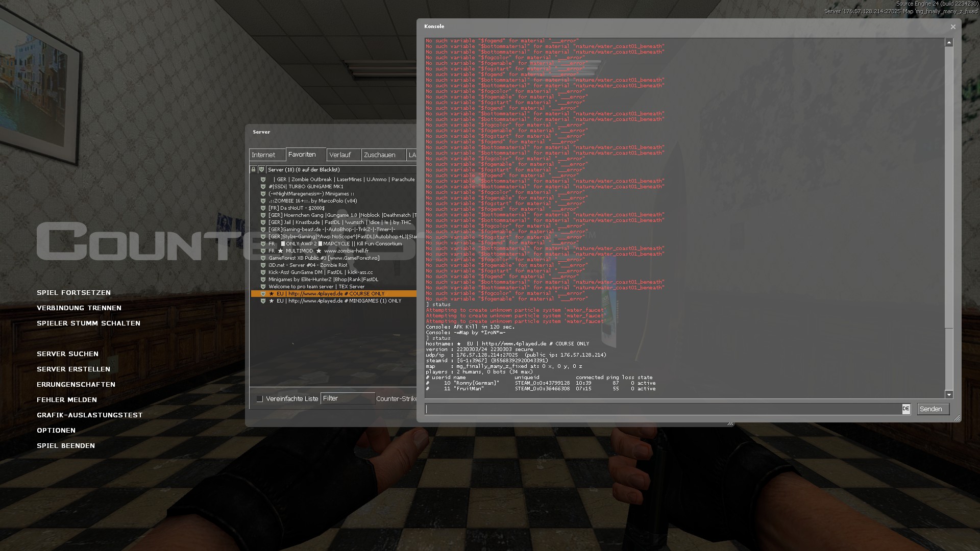Click 'FruitMan' player row in console output
980x551 pixels.
pos(541,389)
